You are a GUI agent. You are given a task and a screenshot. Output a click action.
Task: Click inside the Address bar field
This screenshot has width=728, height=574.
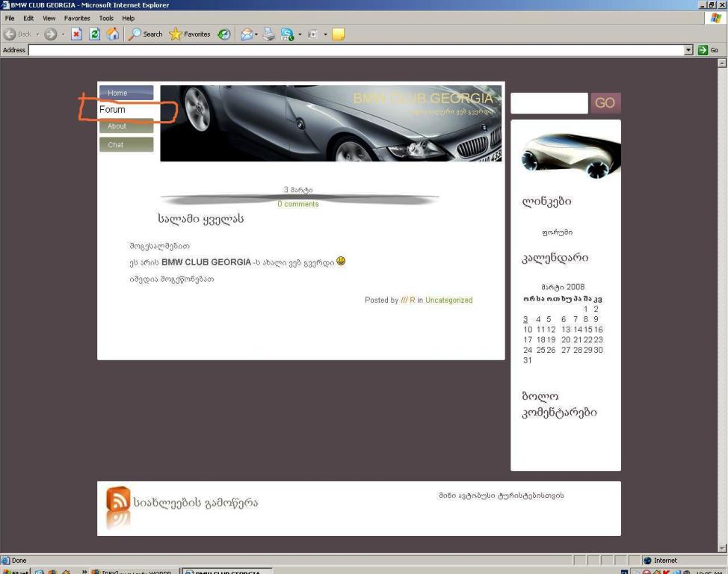click(356, 50)
